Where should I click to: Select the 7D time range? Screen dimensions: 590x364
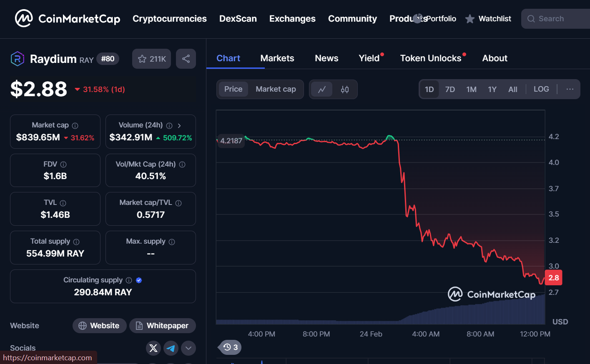coord(450,90)
